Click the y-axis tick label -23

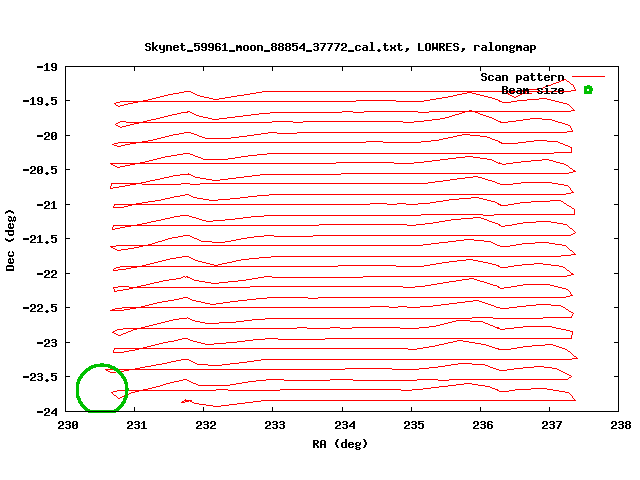[x=47, y=343]
